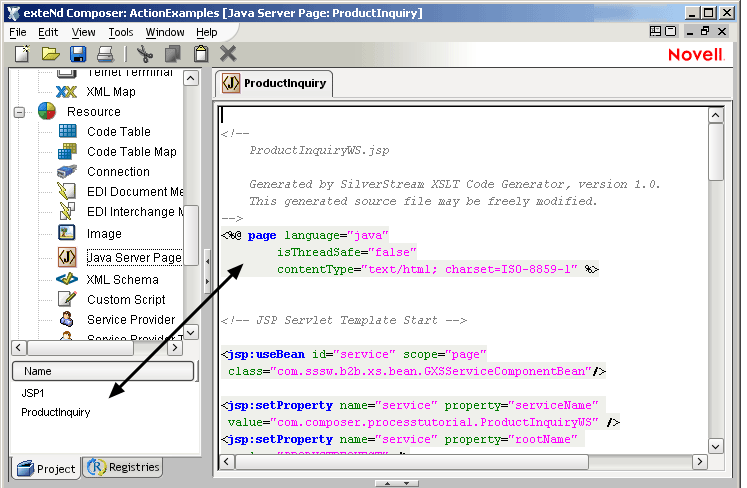
Task: Click the code editor horizontal scrollbar thumb
Action: click(x=412, y=462)
